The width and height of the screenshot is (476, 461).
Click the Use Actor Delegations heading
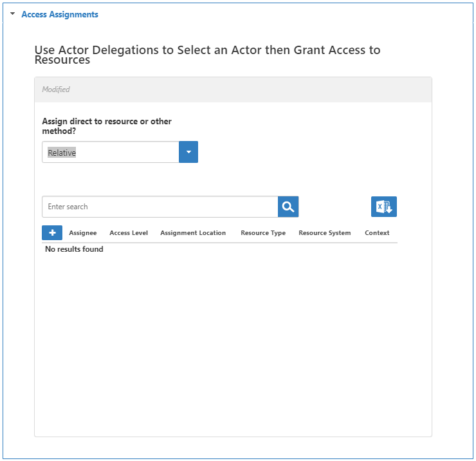click(207, 55)
